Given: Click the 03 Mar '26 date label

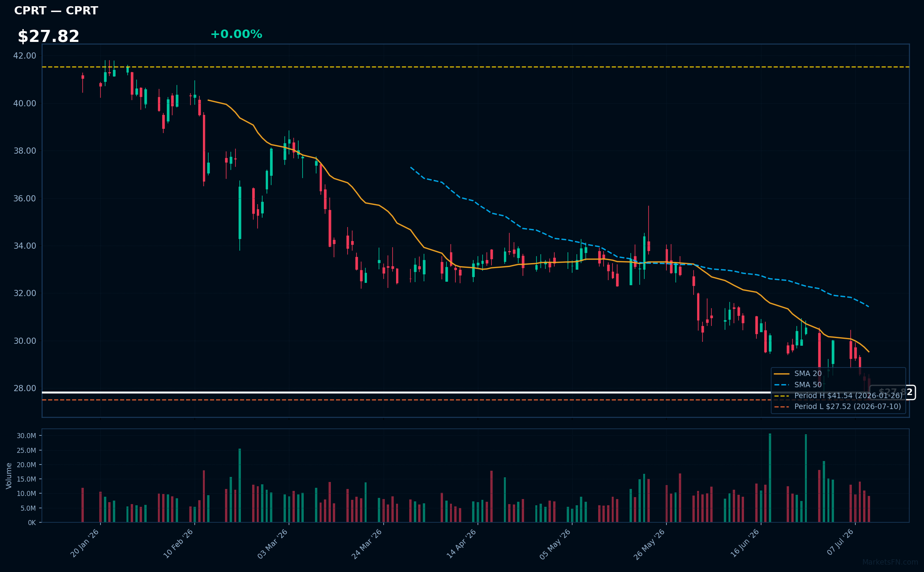Looking at the screenshot, I should pos(272,543).
